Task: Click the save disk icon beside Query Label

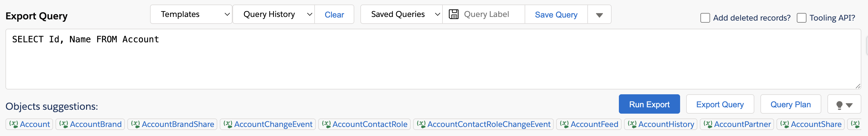Action: [453, 14]
